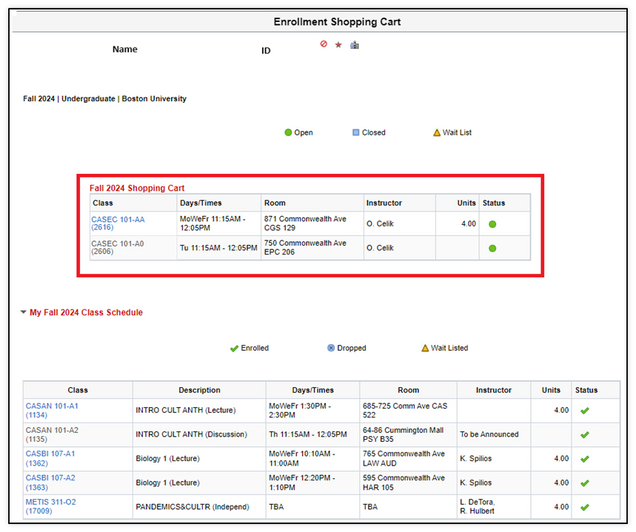Click the Enrollment Shopping Cart page title
Image resolution: width=636 pixels, height=532 pixels.
(x=337, y=22)
